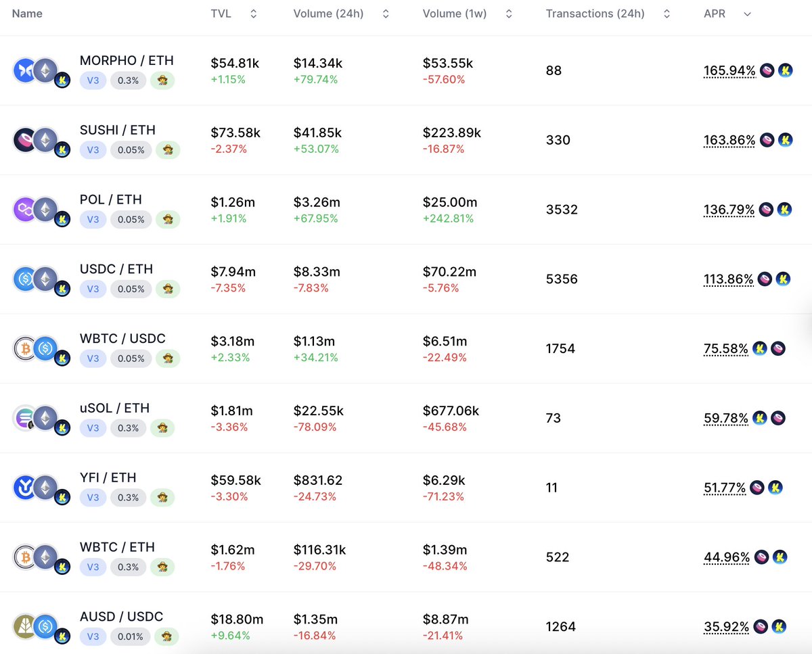This screenshot has width=812, height=654.
Task: Click the 165.94% APR value
Action: [729, 70]
